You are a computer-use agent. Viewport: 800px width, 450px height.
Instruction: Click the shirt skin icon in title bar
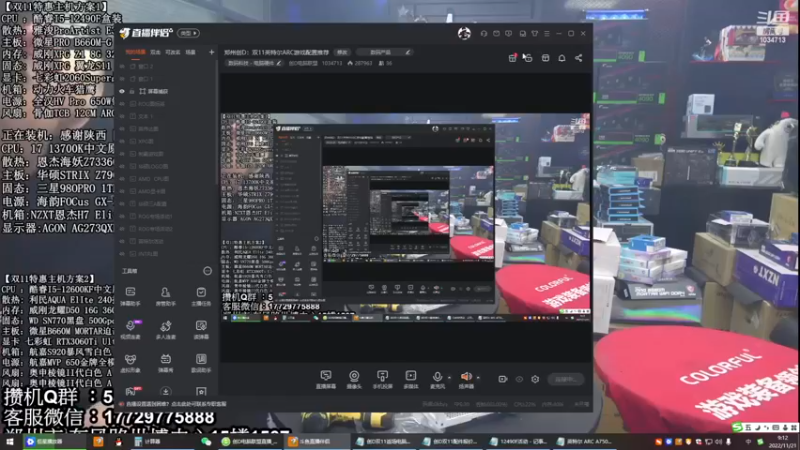tap(535, 34)
